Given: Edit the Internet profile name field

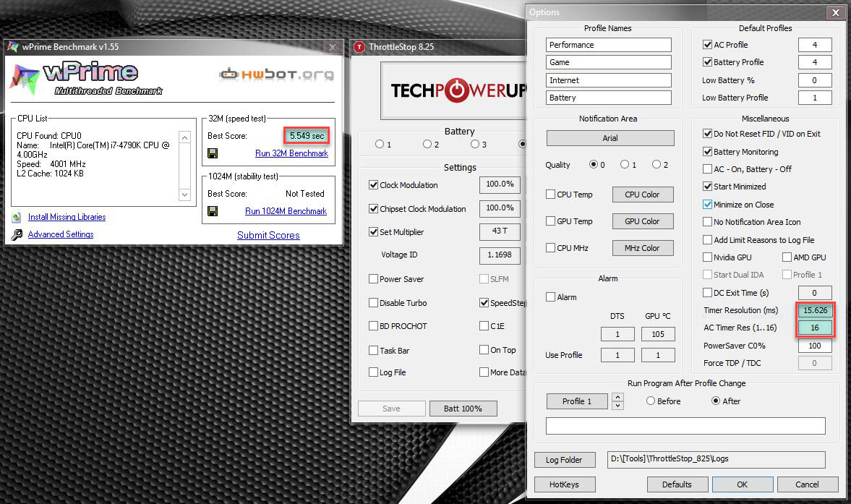Looking at the screenshot, I should pyautogui.click(x=608, y=80).
